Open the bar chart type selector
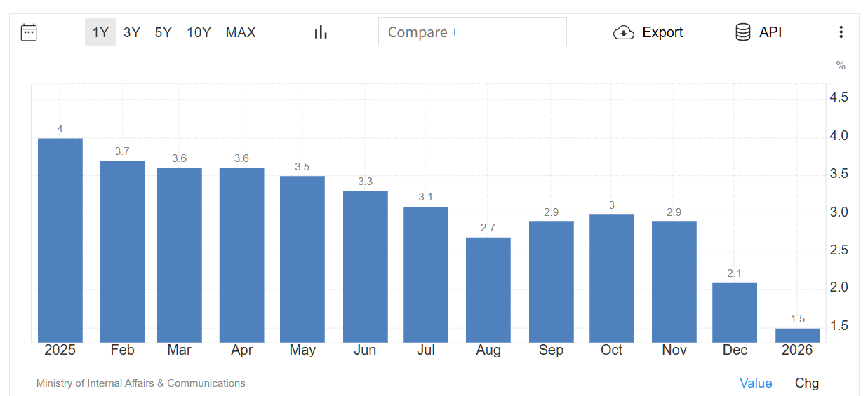The width and height of the screenshot is (868, 396). coord(321,32)
